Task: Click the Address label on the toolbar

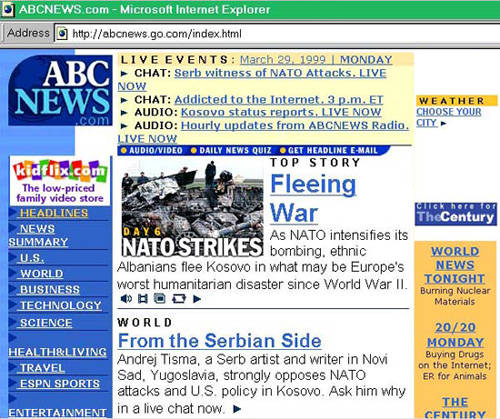Action: point(28,33)
